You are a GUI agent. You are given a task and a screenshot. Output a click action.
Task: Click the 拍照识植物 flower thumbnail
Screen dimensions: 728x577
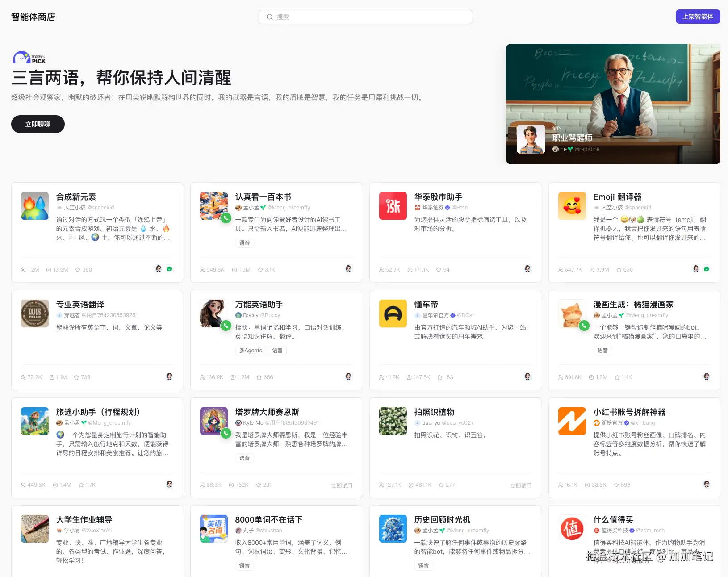[x=393, y=421]
